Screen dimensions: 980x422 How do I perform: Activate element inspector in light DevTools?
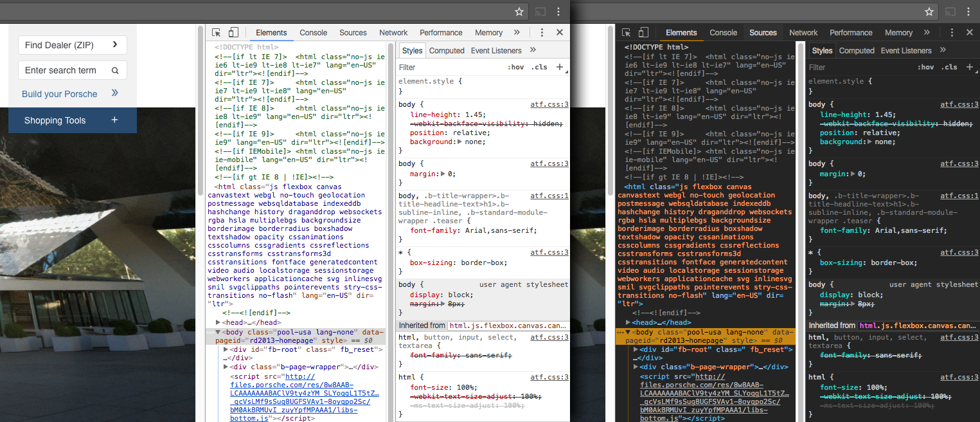(217, 33)
